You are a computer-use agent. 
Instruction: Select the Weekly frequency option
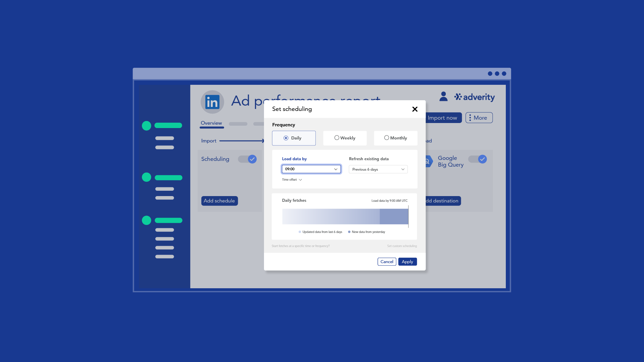pos(344,138)
